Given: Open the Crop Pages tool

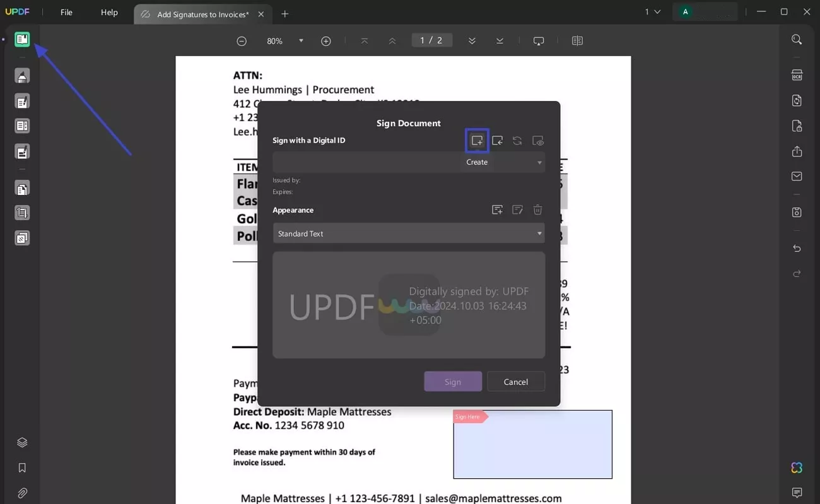Looking at the screenshot, I should pos(22,213).
